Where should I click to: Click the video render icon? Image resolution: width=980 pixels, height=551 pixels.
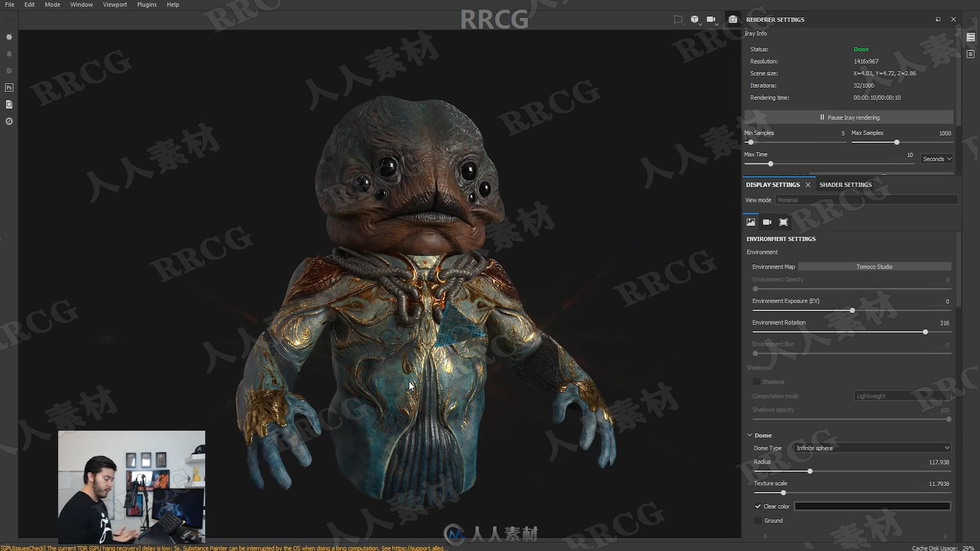coord(712,19)
